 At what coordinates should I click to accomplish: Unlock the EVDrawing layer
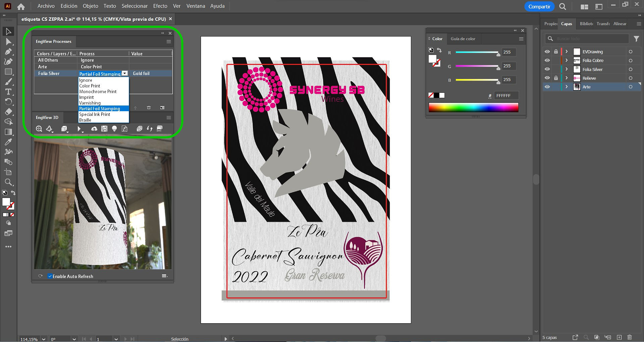[x=556, y=52]
